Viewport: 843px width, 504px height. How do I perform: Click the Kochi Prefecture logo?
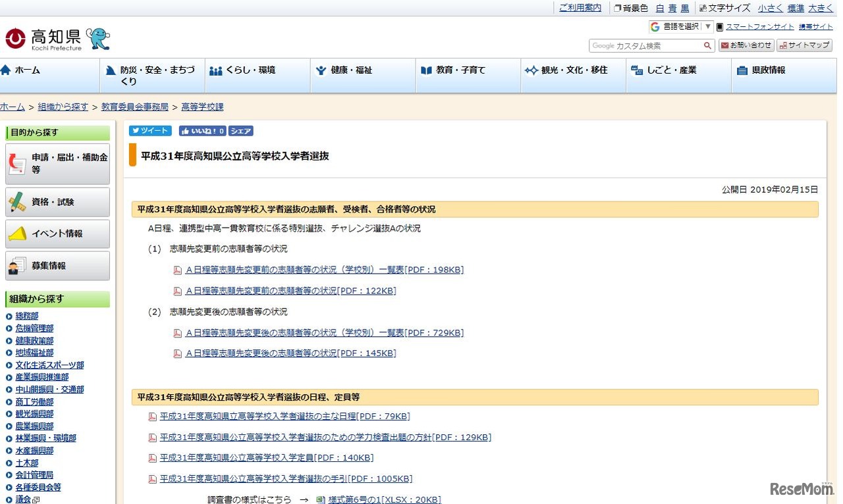(x=43, y=39)
